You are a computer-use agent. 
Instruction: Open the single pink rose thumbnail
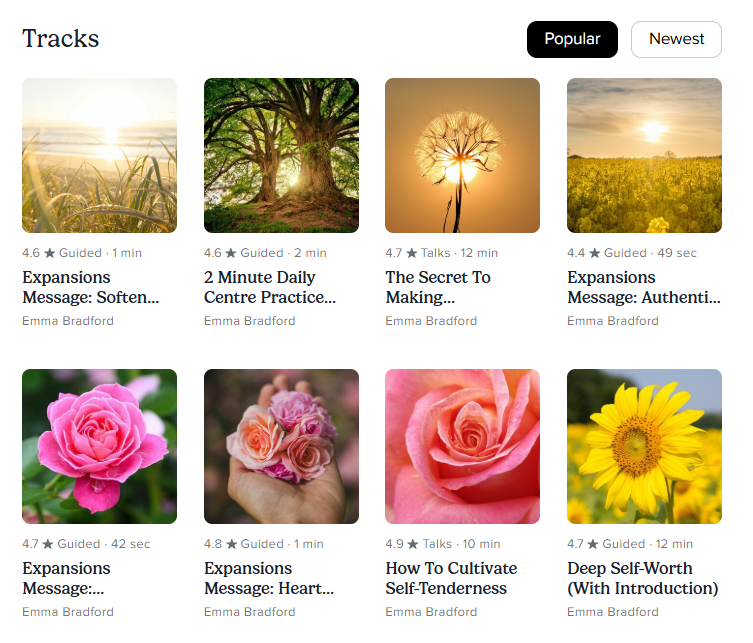99,446
